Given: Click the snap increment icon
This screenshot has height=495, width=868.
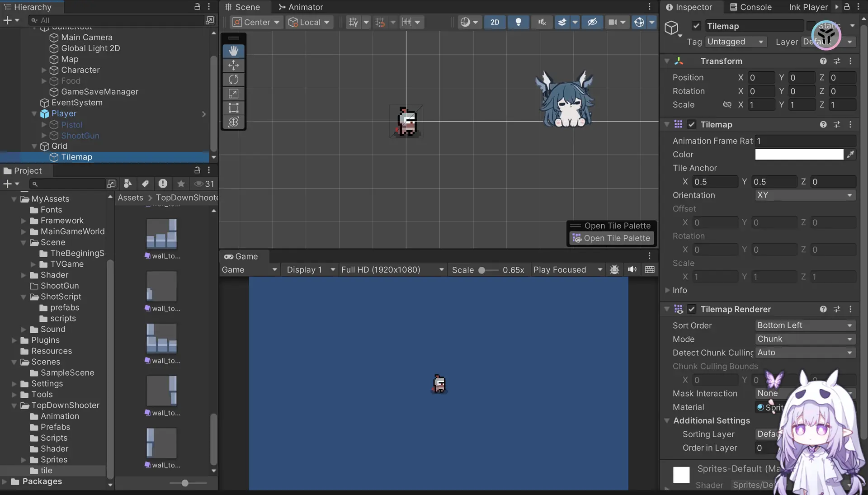Looking at the screenshot, I should [x=407, y=22].
